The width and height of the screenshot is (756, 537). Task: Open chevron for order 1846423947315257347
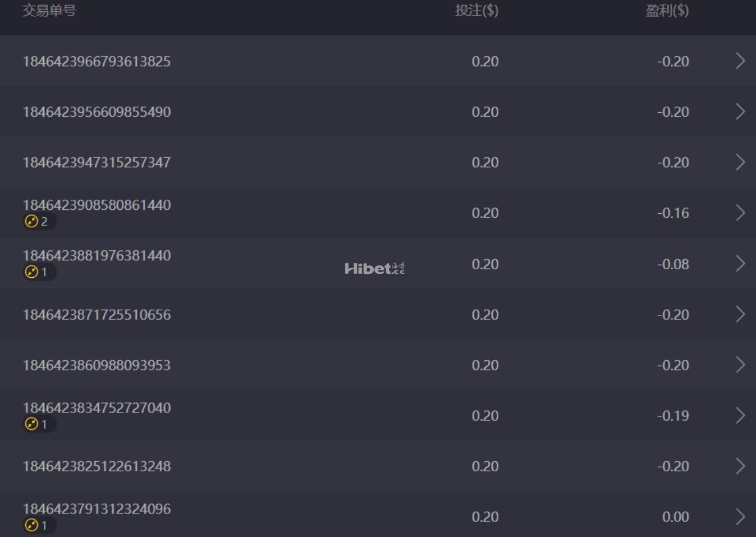click(x=740, y=162)
